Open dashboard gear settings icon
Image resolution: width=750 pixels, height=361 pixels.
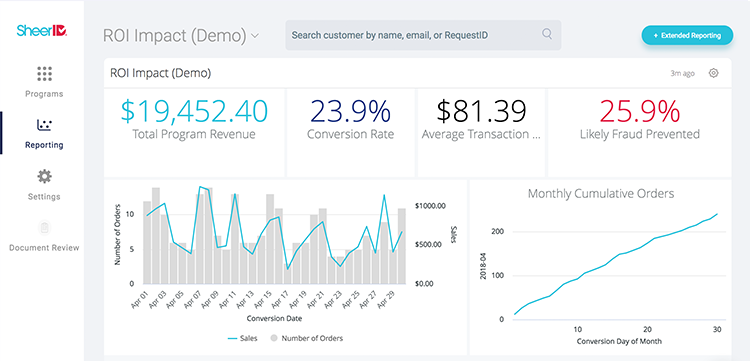click(x=714, y=73)
